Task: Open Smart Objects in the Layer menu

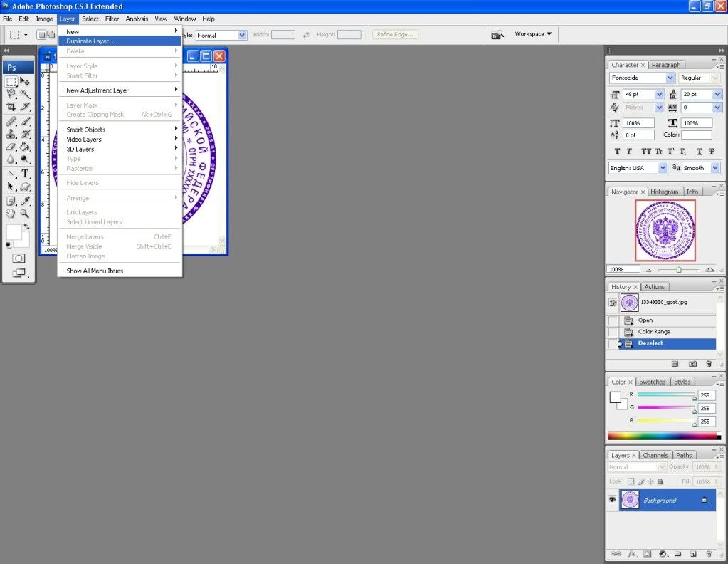Action: (120, 130)
